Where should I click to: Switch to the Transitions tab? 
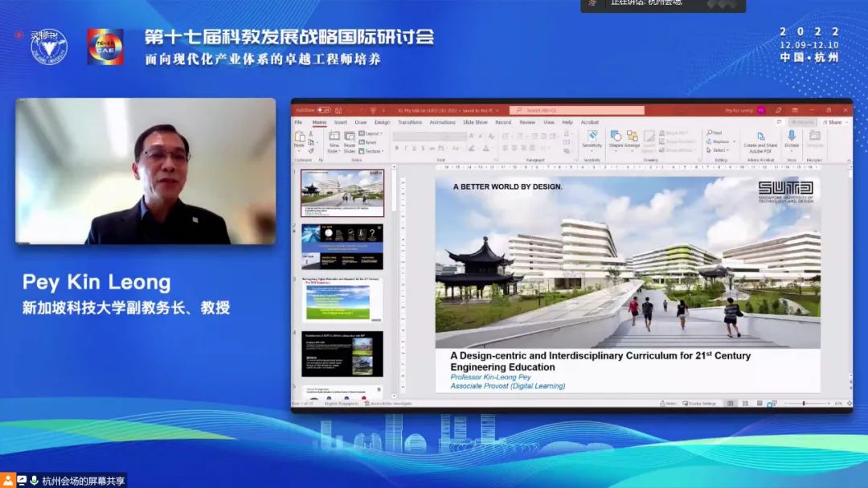pyautogui.click(x=410, y=122)
